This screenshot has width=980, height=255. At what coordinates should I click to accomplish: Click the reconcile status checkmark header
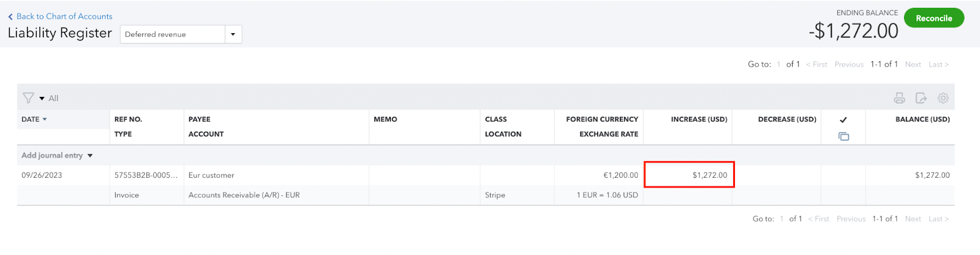pos(843,120)
